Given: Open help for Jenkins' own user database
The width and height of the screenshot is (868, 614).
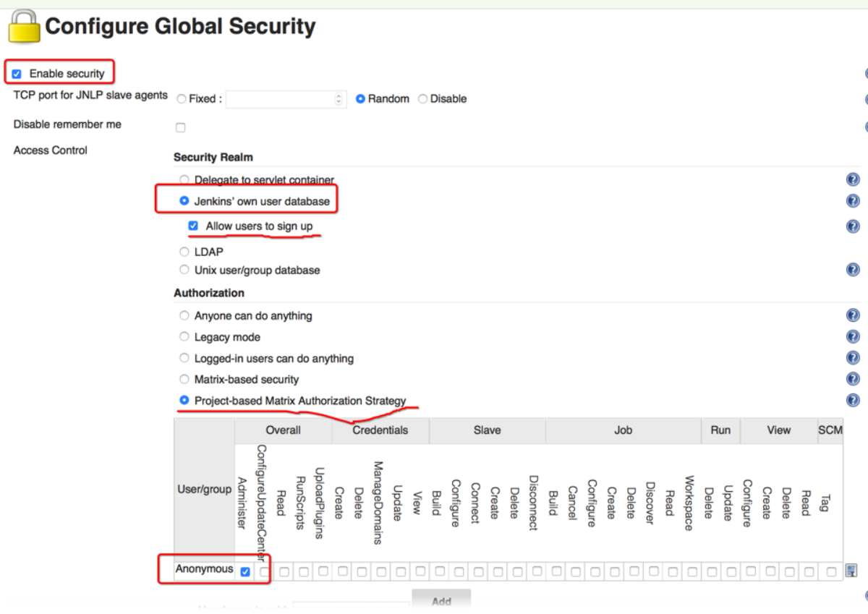Looking at the screenshot, I should click(853, 201).
